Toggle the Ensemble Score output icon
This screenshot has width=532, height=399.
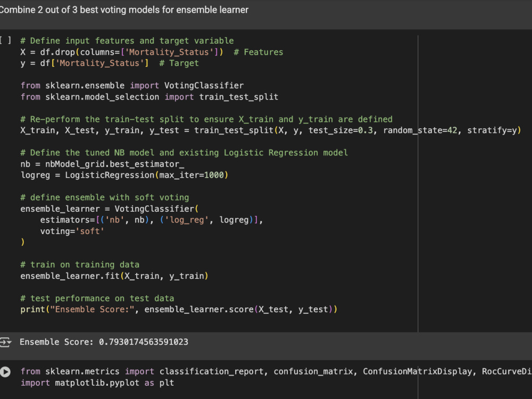point(5,342)
